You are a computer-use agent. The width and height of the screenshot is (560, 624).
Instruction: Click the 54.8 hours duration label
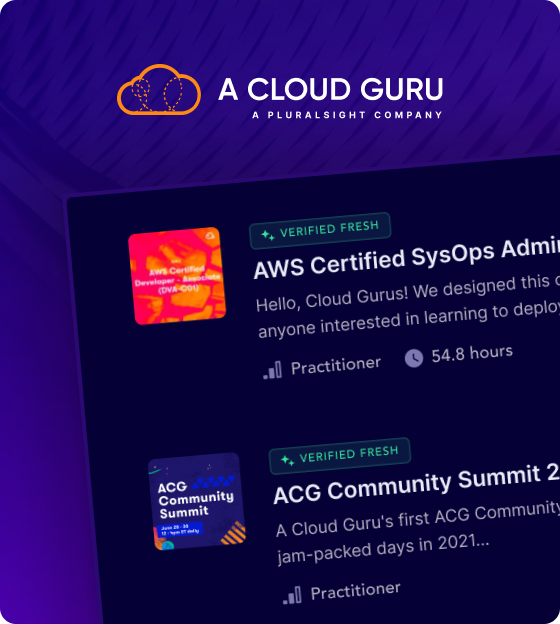(472, 353)
